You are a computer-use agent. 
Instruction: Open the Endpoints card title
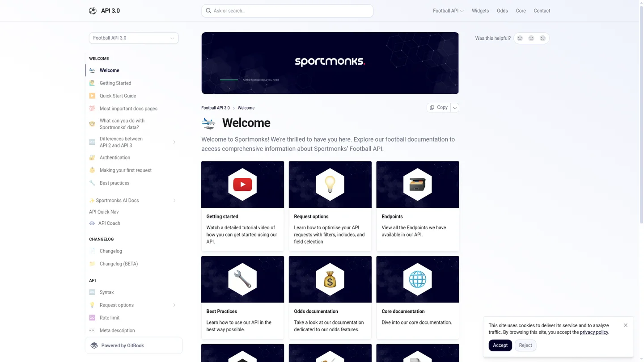click(392, 217)
